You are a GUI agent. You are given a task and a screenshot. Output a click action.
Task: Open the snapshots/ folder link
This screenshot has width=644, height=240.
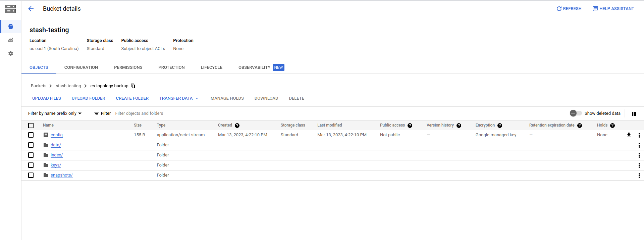pos(61,175)
